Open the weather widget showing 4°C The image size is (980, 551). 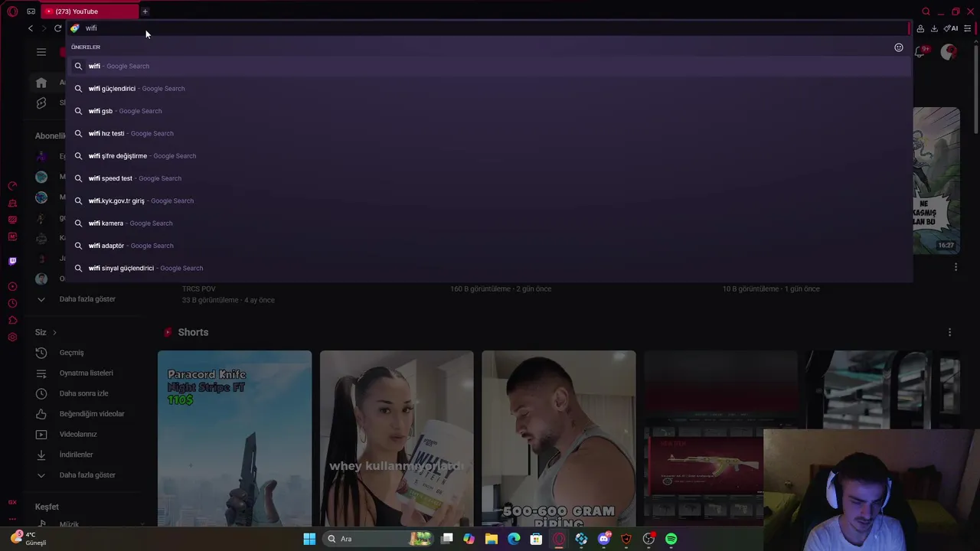pyautogui.click(x=28, y=538)
